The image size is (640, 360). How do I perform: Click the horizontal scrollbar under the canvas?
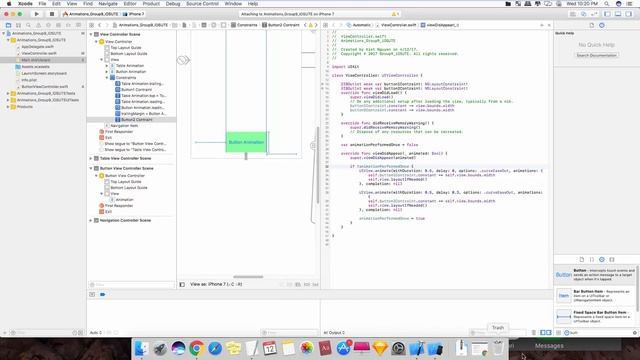(x=248, y=277)
